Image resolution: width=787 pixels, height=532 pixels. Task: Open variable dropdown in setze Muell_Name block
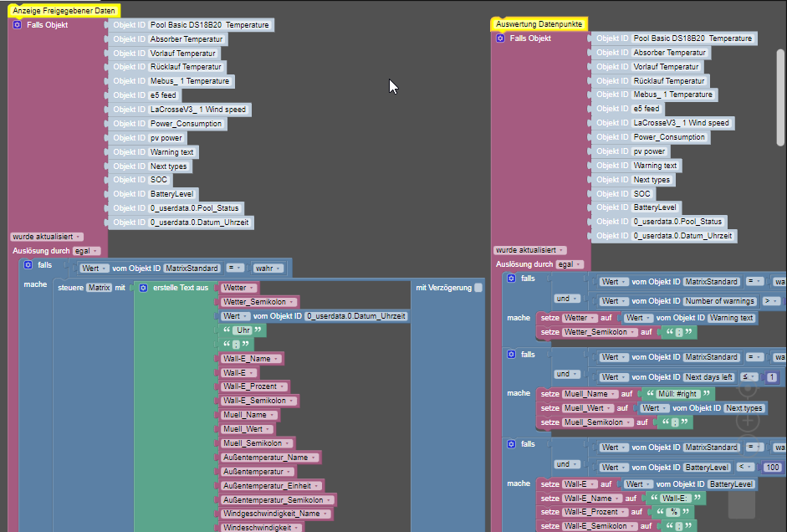pos(590,394)
